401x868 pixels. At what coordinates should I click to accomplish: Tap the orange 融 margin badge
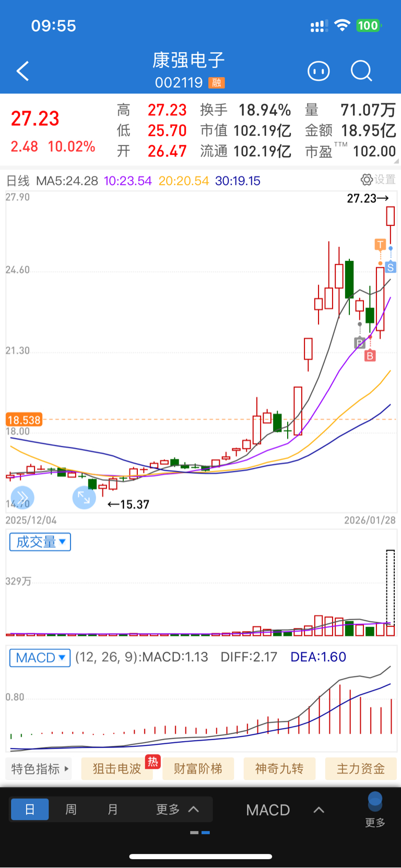click(x=216, y=82)
